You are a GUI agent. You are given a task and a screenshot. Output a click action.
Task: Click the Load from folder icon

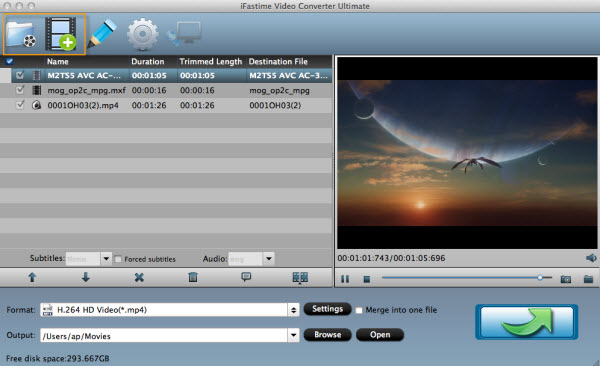22,35
